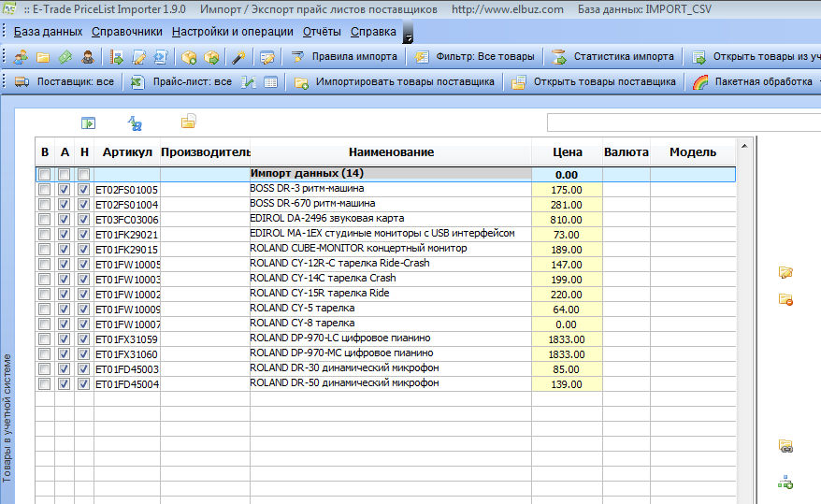Image resolution: width=821 pixels, height=504 pixels.
Task: Toggle А checkbox in Импорт данных row
Action: (x=64, y=174)
